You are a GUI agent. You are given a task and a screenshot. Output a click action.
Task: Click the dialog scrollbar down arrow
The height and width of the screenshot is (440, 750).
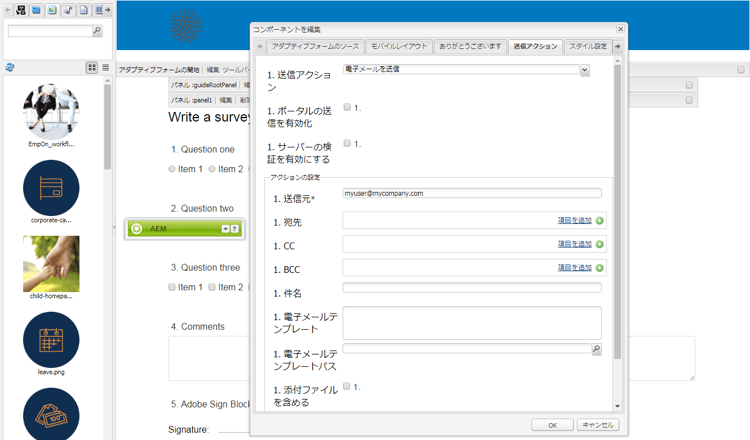click(617, 406)
